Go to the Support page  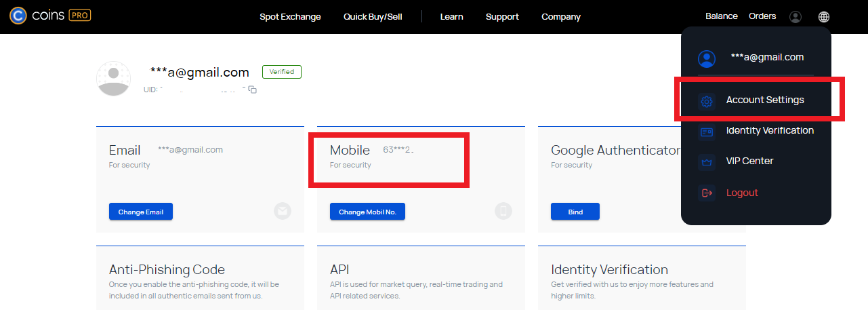pyautogui.click(x=502, y=17)
